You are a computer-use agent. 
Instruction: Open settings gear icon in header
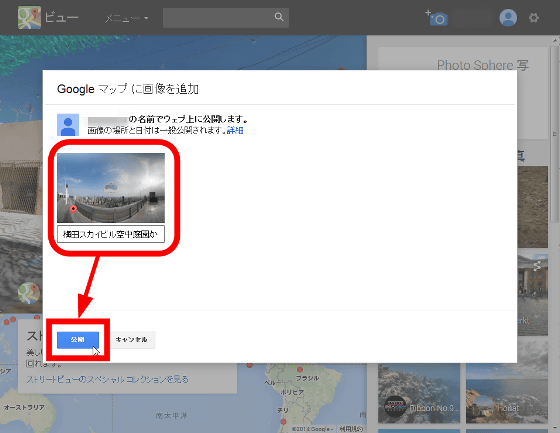(534, 18)
